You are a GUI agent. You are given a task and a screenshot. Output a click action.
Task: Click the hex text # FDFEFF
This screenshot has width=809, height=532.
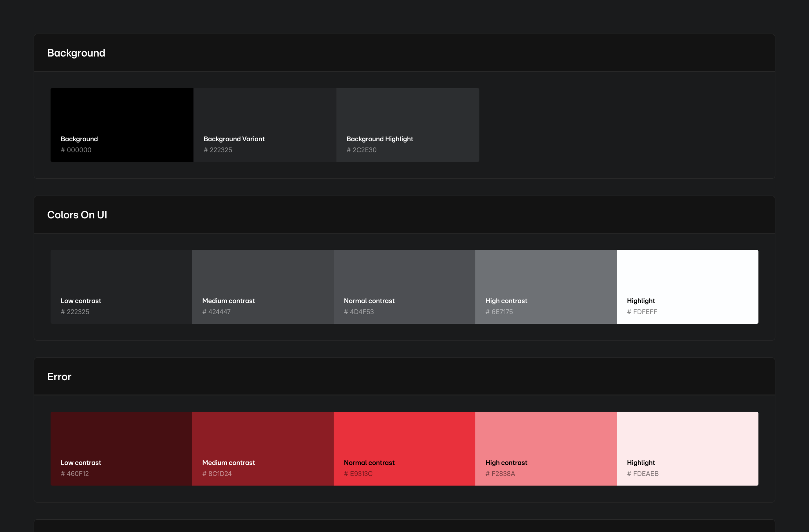(x=642, y=312)
